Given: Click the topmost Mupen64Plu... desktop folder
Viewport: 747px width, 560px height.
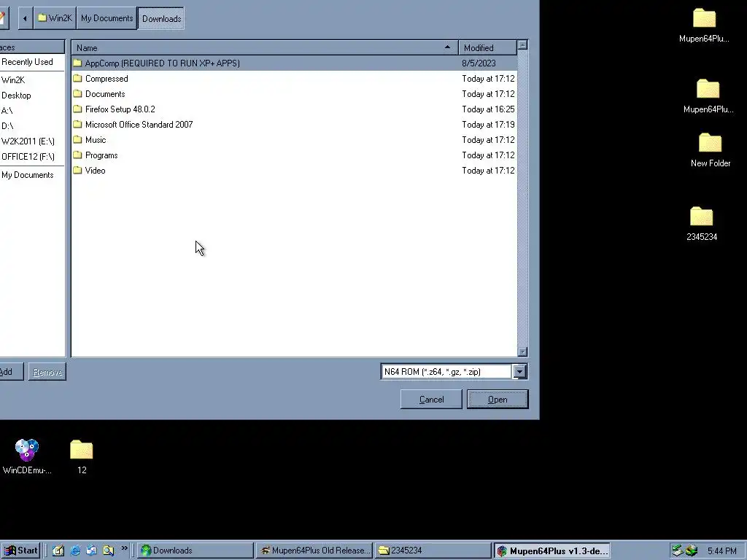Looking at the screenshot, I should click(x=704, y=18).
